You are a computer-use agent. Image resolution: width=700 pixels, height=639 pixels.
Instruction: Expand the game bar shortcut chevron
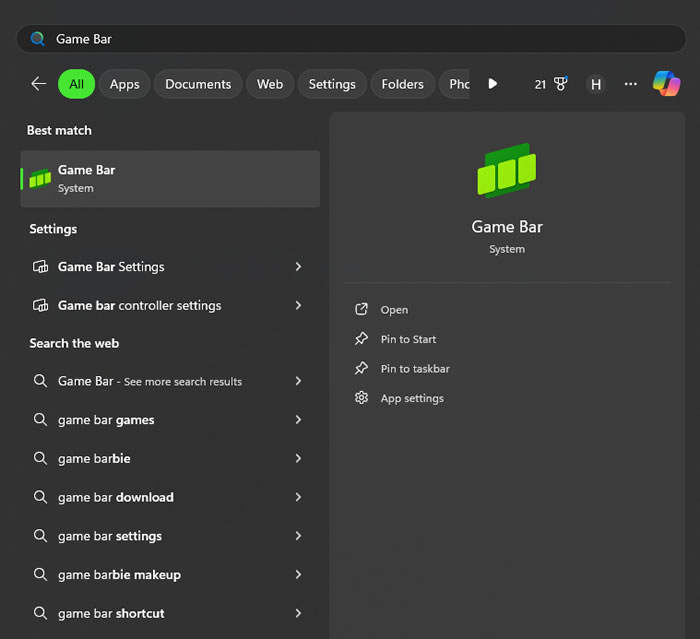click(298, 614)
